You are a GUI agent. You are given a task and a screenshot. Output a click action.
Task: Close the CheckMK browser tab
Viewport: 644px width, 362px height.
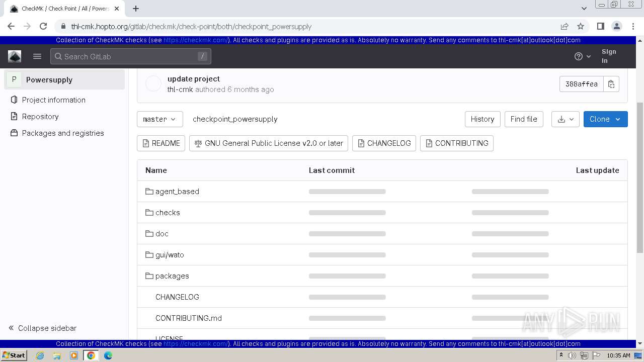pyautogui.click(x=117, y=9)
